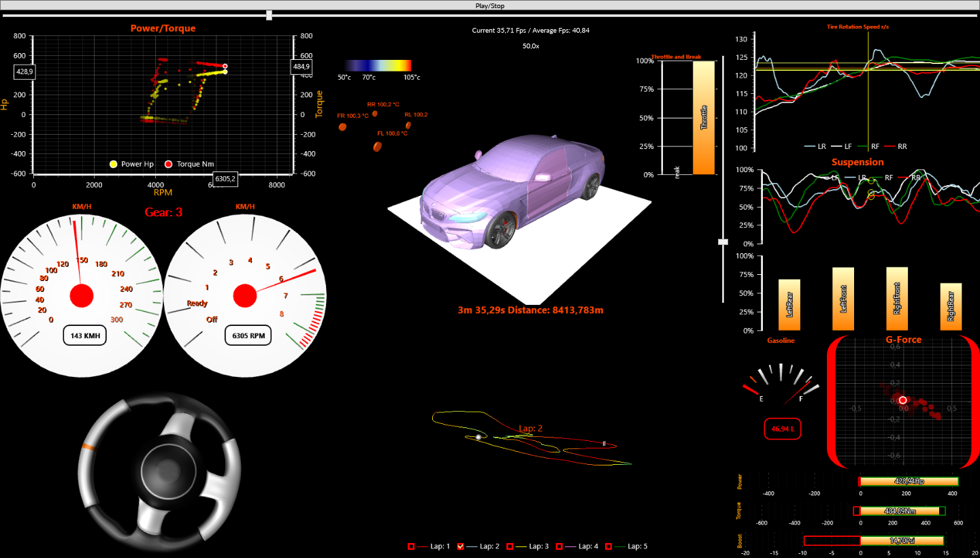Click the FR tire temperature icon
Screen dimensions: 980x558
[x=342, y=127]
